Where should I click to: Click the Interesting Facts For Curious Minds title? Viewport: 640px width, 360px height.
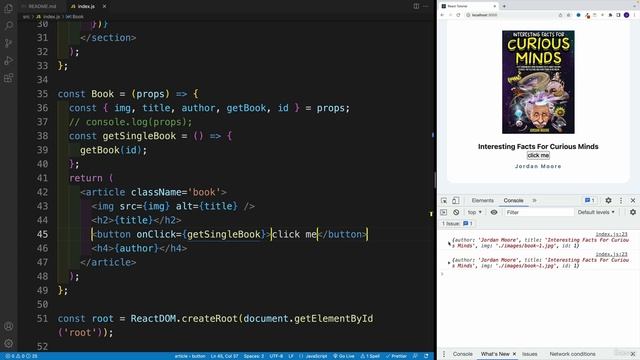pyautogui.click(x=538, y=147)
